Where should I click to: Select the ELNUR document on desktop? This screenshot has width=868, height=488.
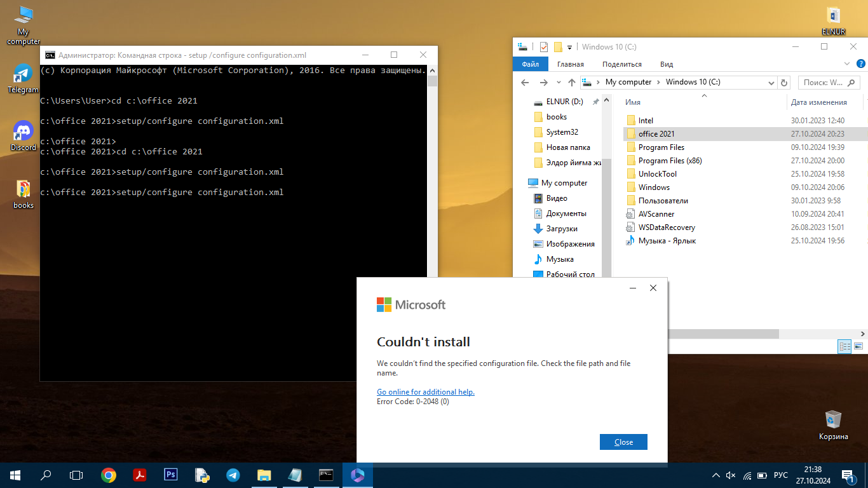[x=834, y=20]
